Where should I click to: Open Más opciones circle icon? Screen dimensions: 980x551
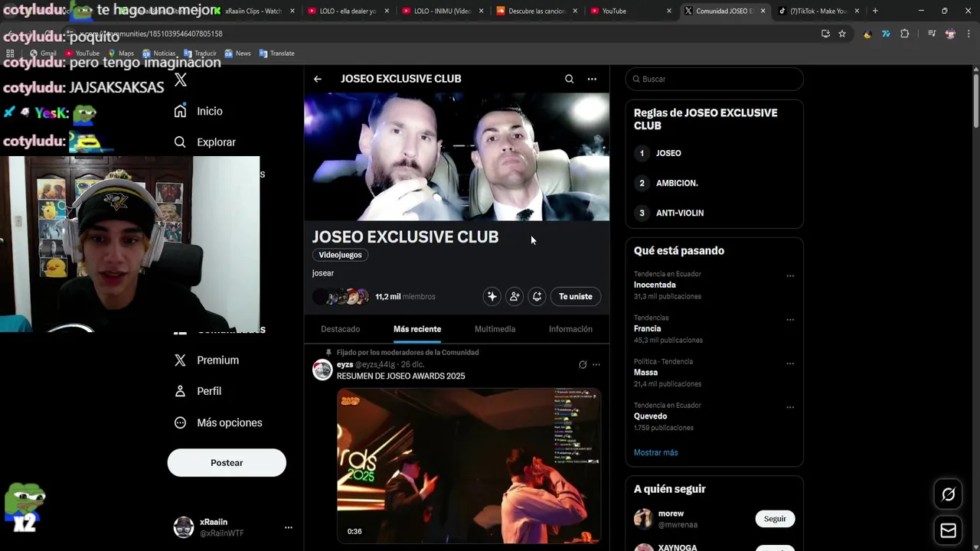pos(180,422)
